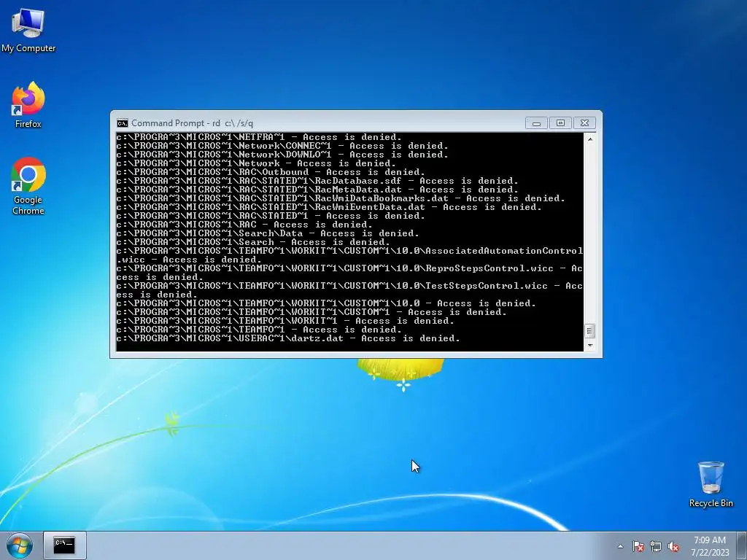Click the Command Prompt title text
This screenshot has height=560, width=747.
pyautogui.click(x=192, y=123)
